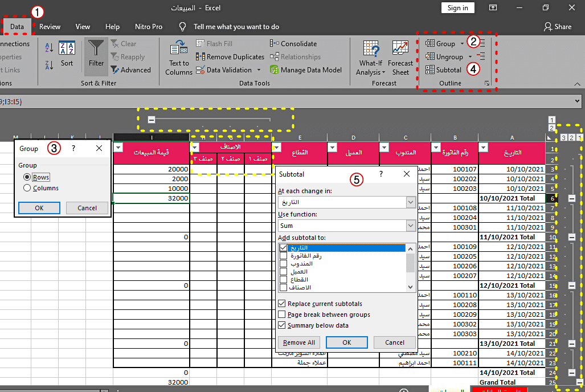
Task: Enable Page break between groups
Action: point(282,315)
